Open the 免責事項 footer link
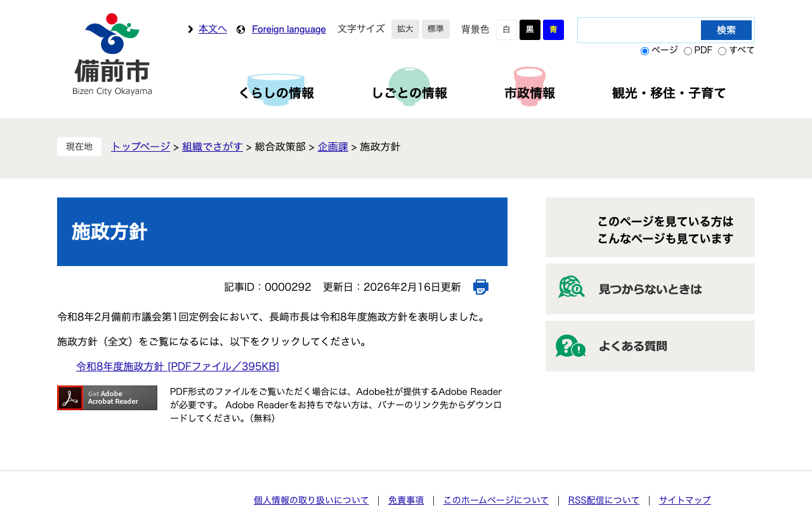Screen dimensions: 812x508 (x=406, y=500)
